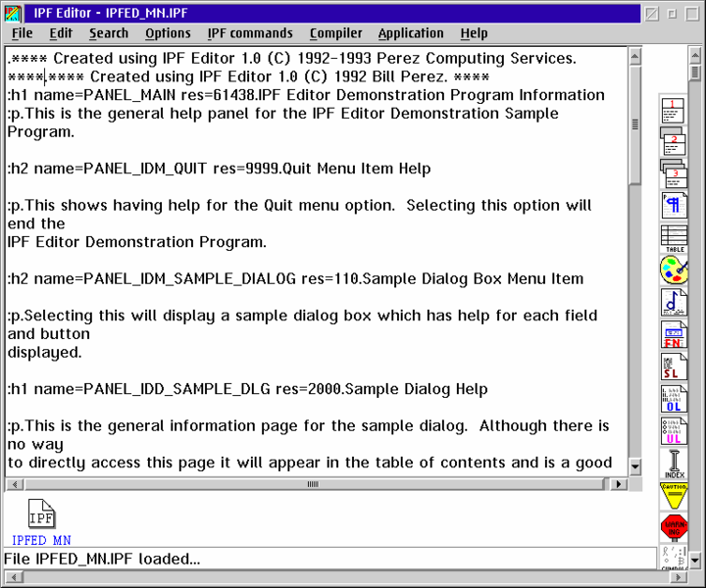The image size is (706, 588).
Task: Insert a WARNING stop-sign tag
Action: 674,527
